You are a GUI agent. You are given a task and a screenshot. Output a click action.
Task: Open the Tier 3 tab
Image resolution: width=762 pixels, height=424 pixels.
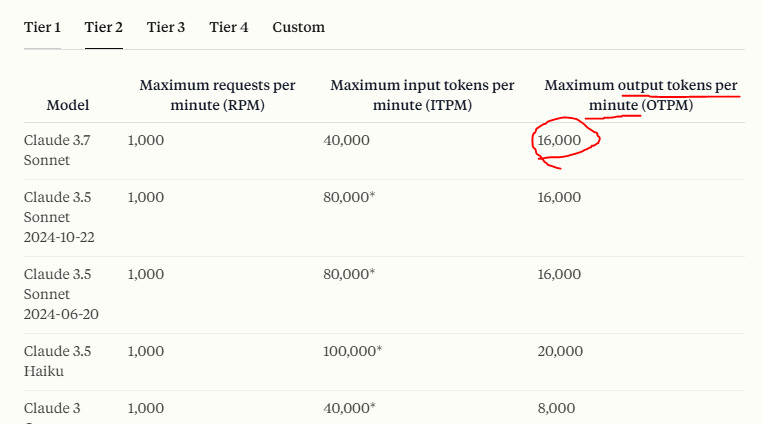pyautogui.click(x=165, y=27)
